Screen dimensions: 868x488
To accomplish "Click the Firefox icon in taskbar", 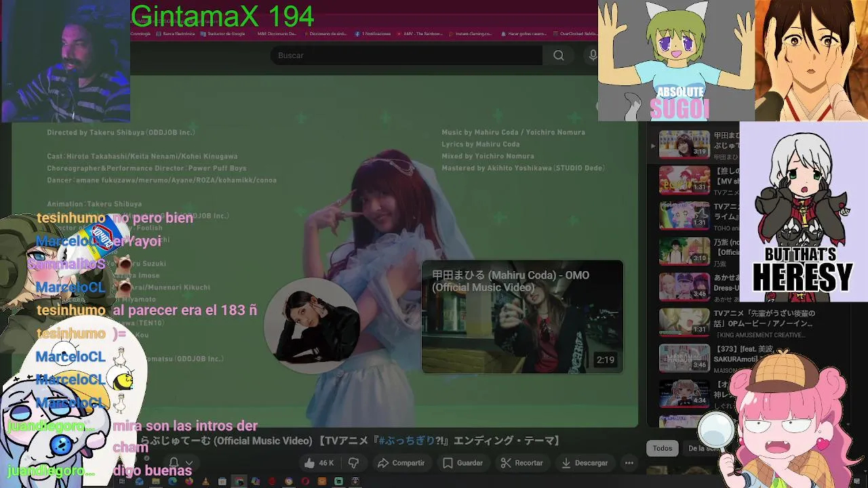I will point(189,481).
